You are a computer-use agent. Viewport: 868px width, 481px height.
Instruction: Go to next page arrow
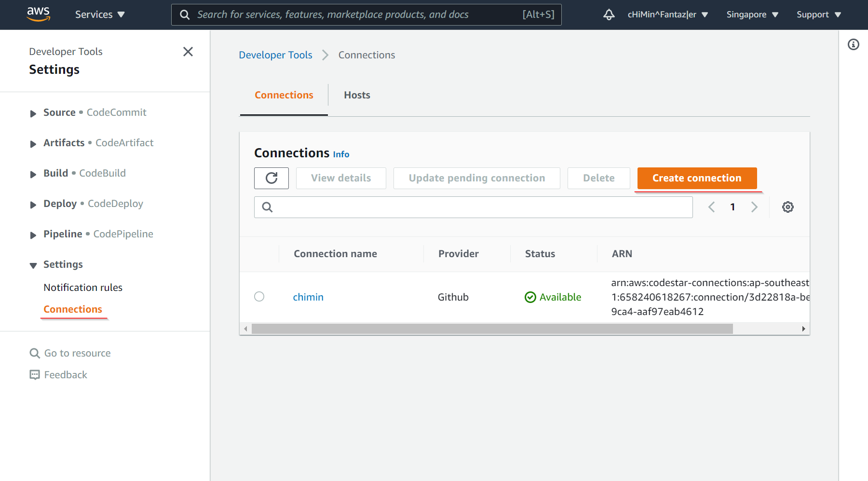click(754, 207)
